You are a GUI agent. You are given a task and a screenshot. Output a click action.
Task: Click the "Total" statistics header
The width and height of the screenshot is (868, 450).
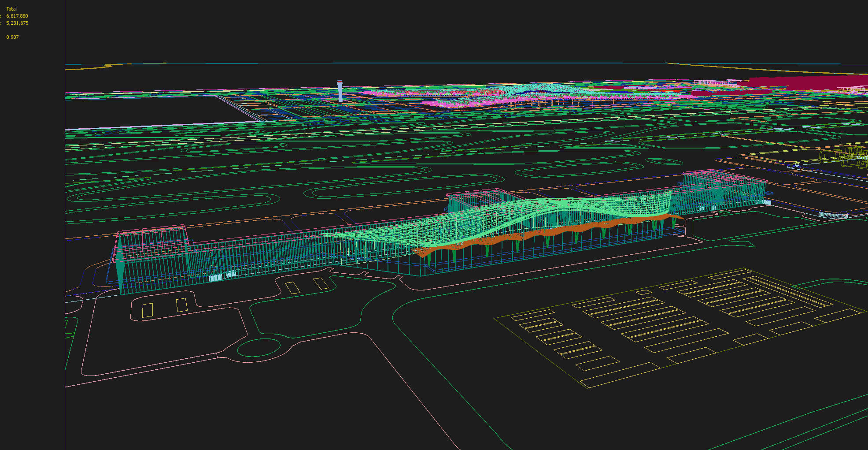pyautogui.click(x=11, y=9)
